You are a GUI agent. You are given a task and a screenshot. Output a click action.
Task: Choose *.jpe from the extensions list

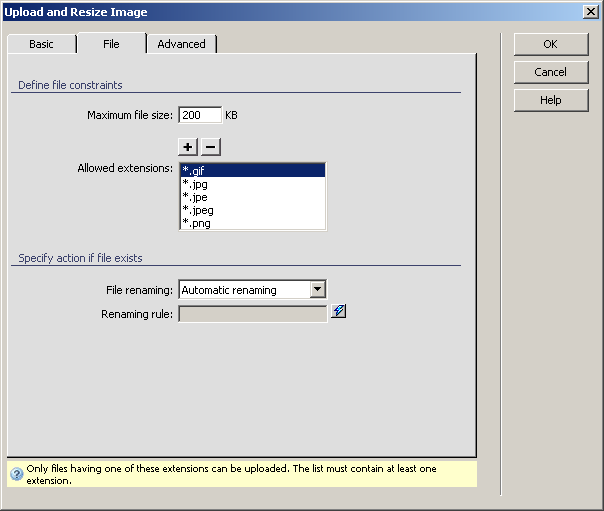(252, 197)
